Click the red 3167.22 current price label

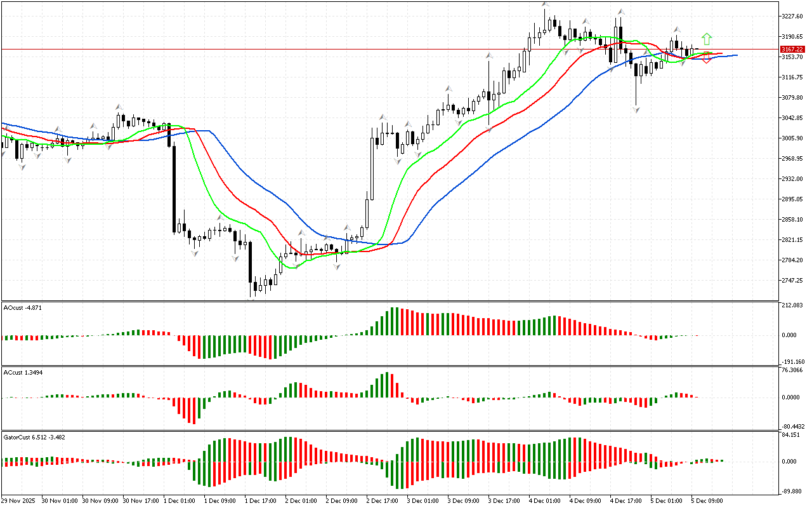coord(792,49)
